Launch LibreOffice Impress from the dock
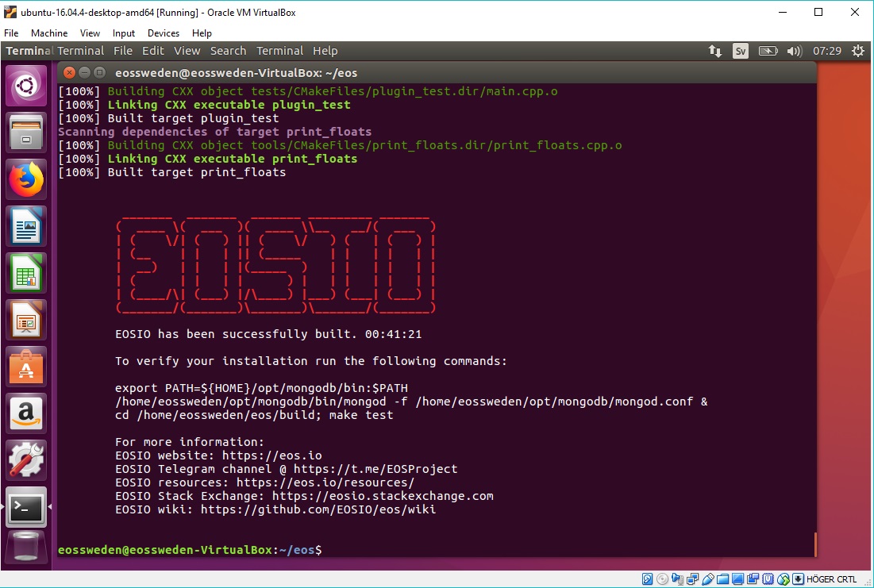The image size is (874, 588). tap(26, 320)
